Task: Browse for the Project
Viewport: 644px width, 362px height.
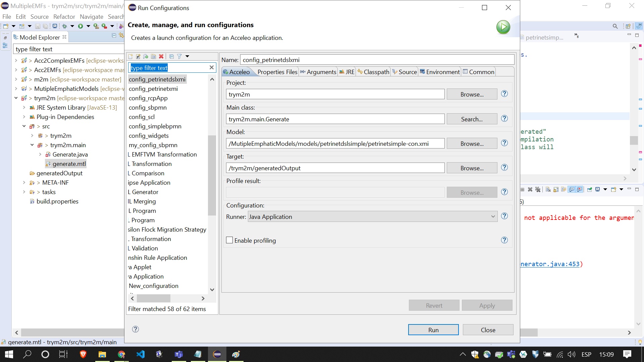Action: click(x=472, y=94)
